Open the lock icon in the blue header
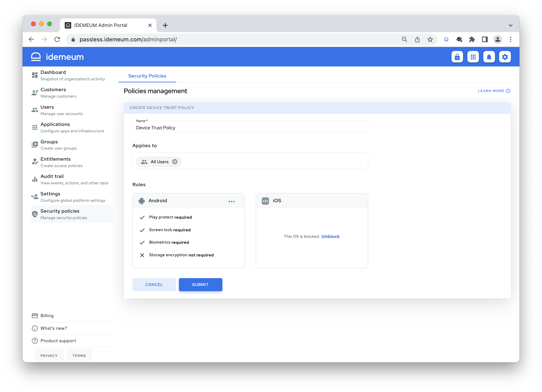Image resolution: width=542 pixels, height=392 pixels. click(457, 57)
